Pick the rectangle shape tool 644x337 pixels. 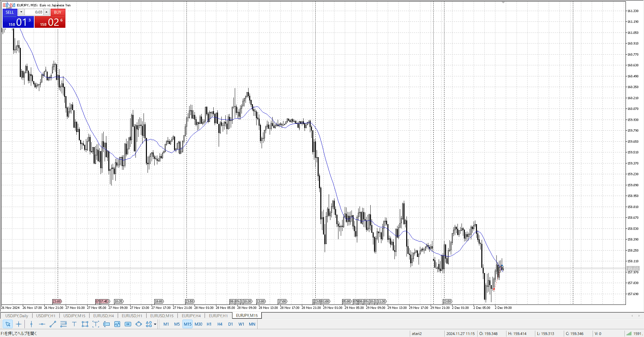pyautogui.click(x=85, y=324)
